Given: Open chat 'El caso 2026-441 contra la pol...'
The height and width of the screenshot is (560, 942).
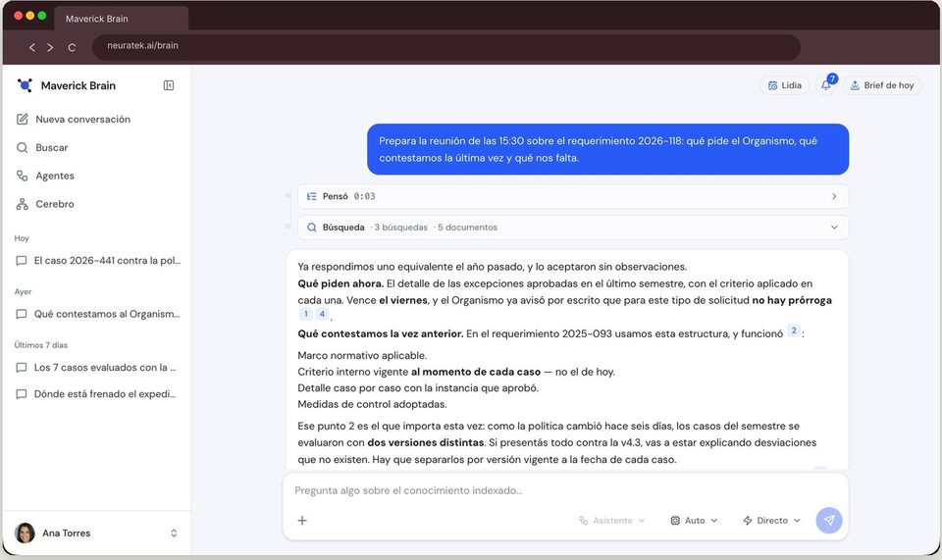Looking at the screenshot, I should [97, 261].
